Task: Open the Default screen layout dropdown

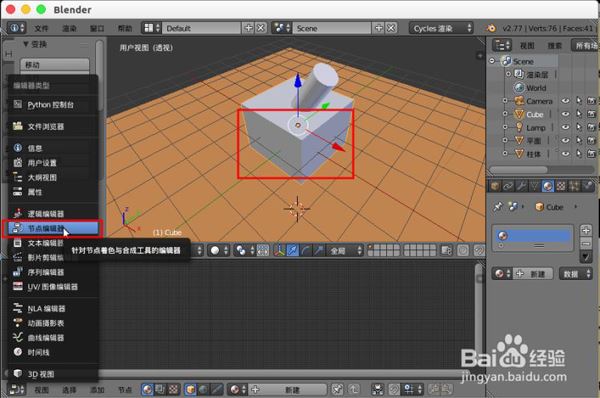Action: point(152,28)
